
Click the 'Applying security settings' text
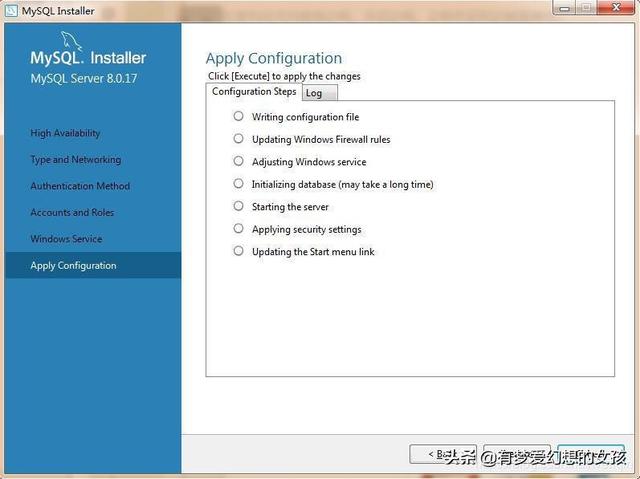307,229
